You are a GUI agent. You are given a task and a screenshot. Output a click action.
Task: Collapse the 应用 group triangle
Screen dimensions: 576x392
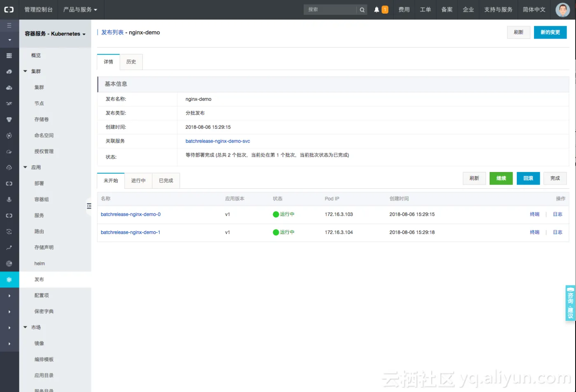[x=25, y=167]
